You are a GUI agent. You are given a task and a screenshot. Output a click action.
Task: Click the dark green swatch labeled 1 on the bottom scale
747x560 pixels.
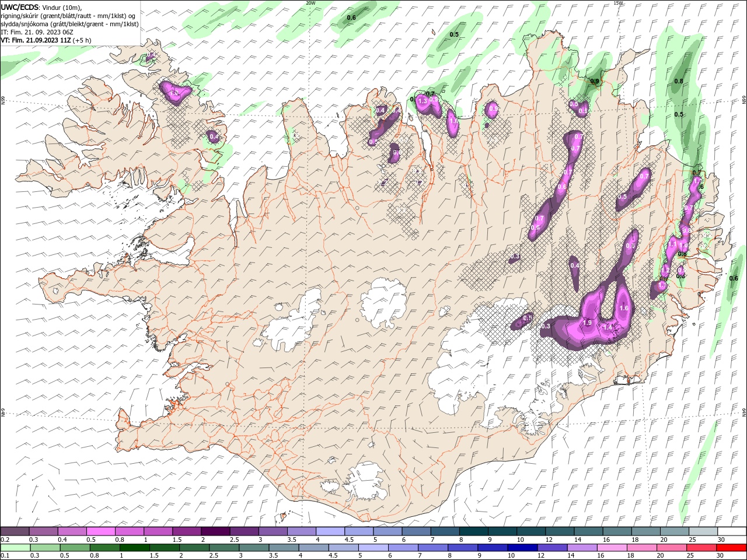click(x=134, y=548)
